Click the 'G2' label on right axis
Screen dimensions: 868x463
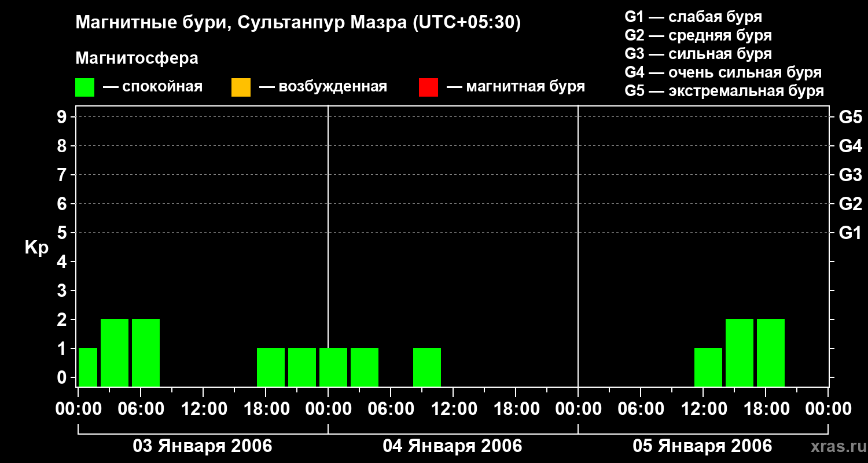pyautogui.click(x=850, y=204)
